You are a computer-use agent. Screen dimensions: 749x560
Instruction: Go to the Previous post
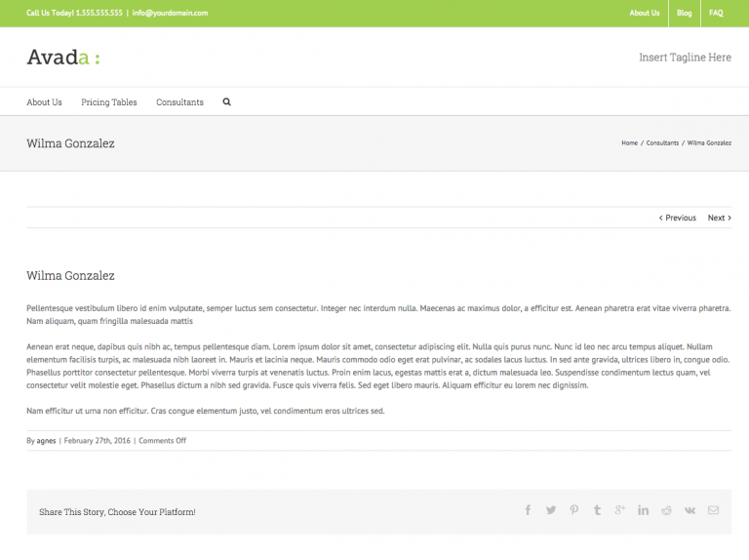(678, 218)
